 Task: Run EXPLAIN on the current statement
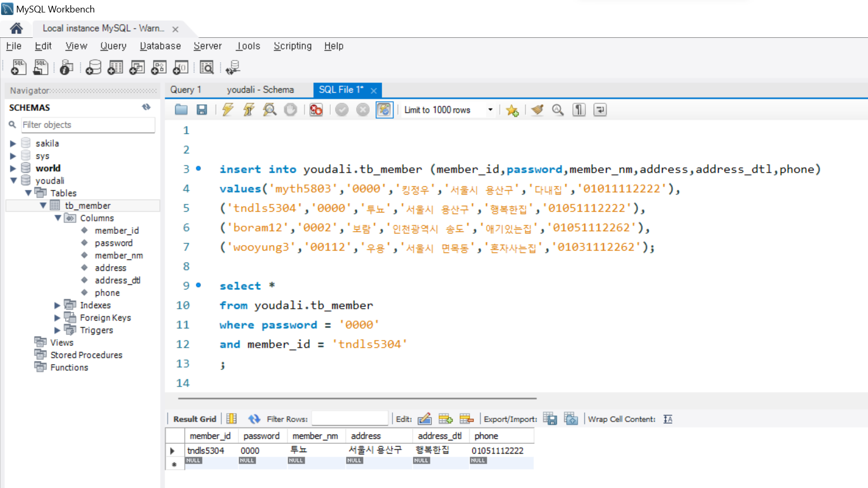tap(270, 109)
